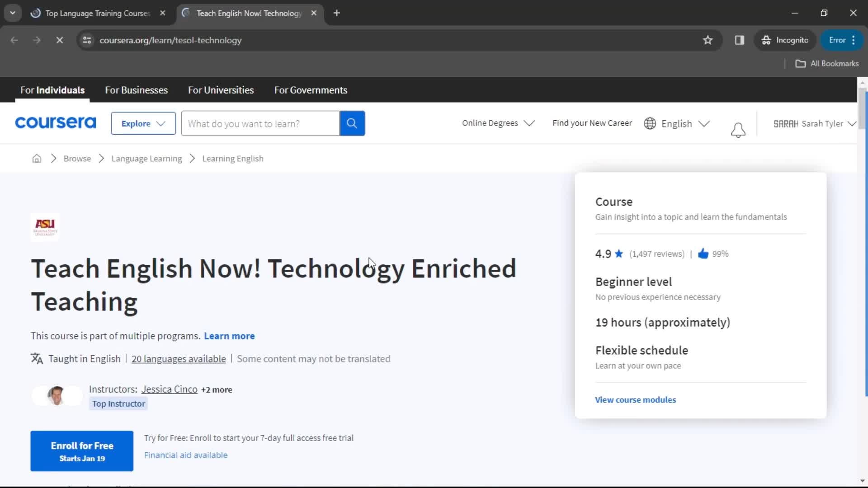
Task: Stop page loading with X button
Action: point(59,40)
